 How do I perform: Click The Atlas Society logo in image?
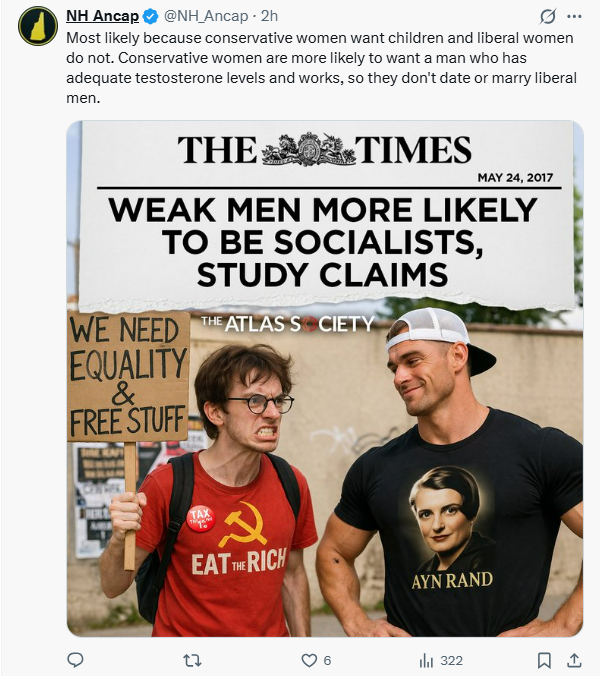click(288, 324)
